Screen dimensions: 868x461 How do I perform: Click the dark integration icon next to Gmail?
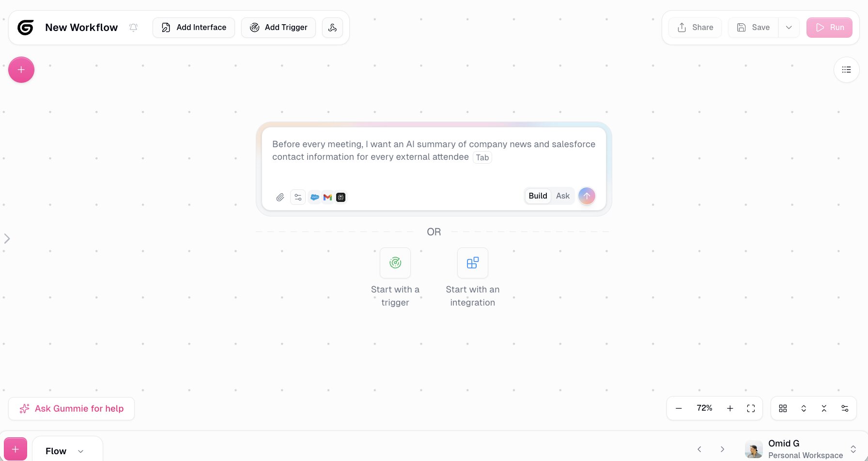tap(341, 197)
